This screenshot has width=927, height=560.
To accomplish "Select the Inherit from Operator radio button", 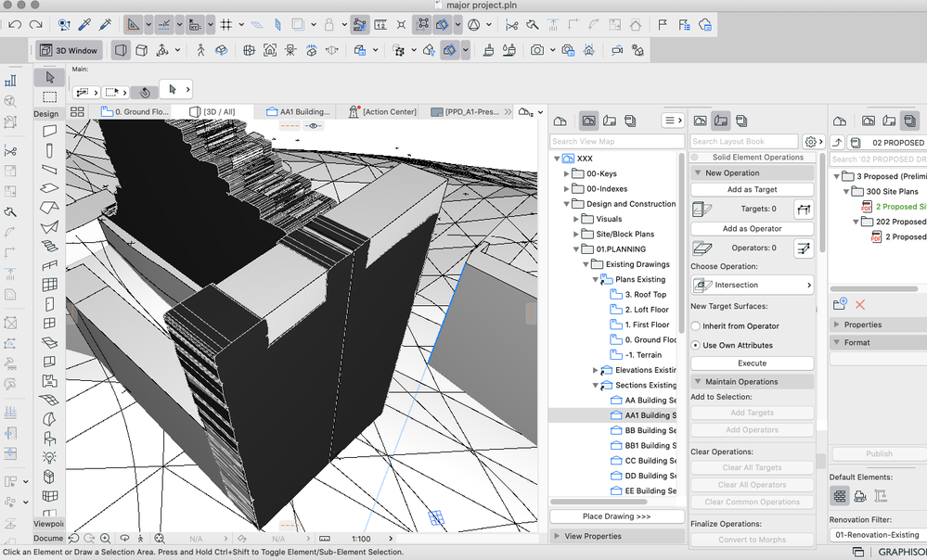I will tap(696, 326).
